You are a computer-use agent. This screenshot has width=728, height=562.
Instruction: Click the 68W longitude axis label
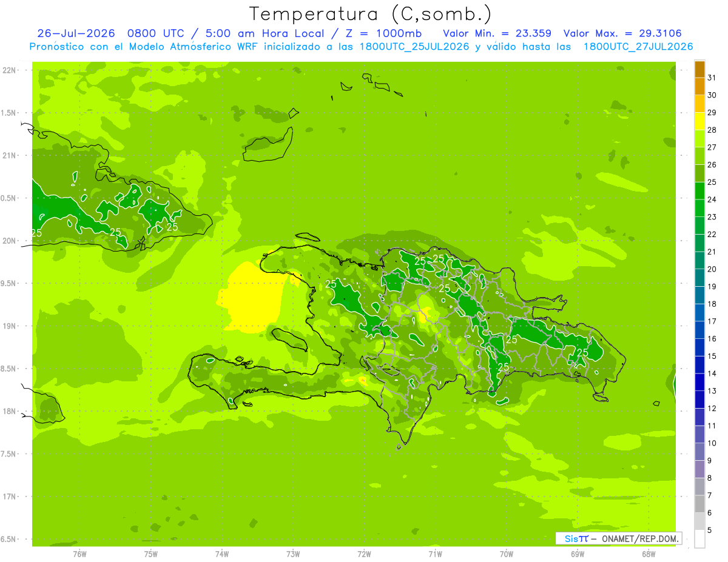click(649, 554)
